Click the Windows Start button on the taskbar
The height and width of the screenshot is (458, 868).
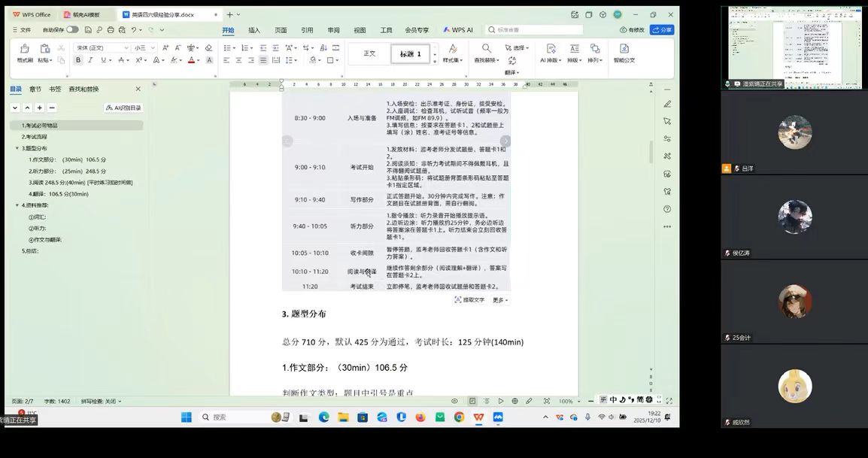pyautogui.click(x=186, y=417)
